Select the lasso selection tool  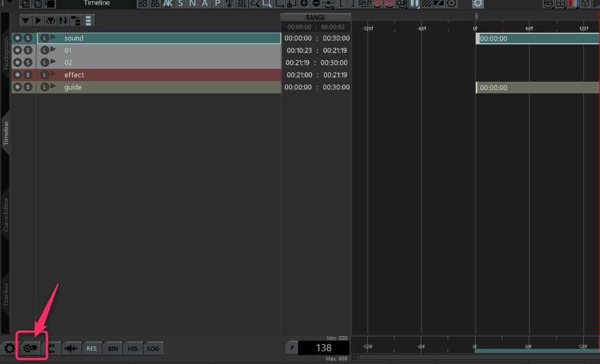click(254, 4)
